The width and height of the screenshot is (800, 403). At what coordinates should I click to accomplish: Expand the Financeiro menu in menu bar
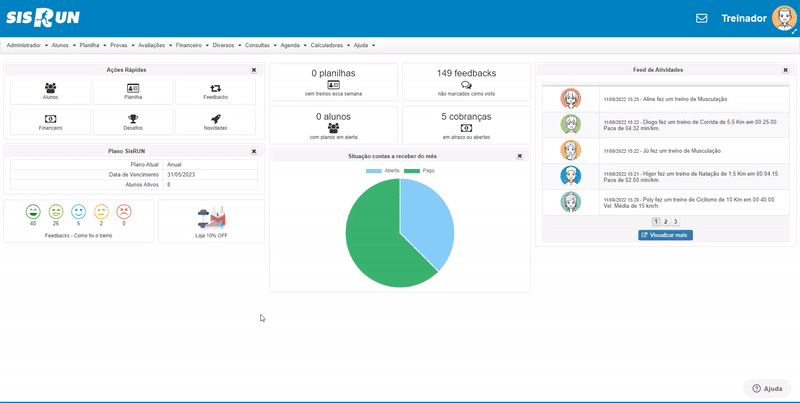(192, 45)
